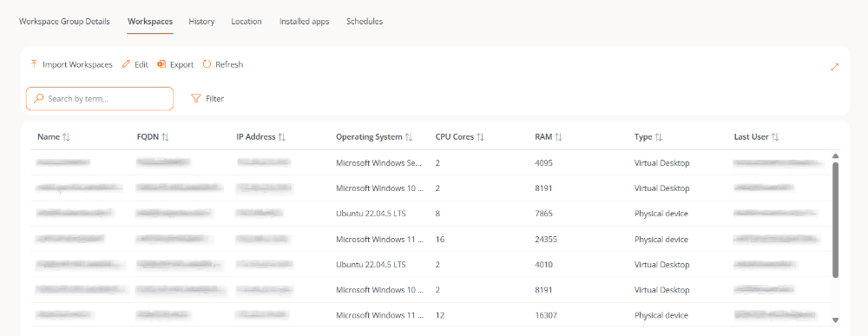Screen dimensions: 868x336
Task: Click the Export label
Action: coord(181,65)
